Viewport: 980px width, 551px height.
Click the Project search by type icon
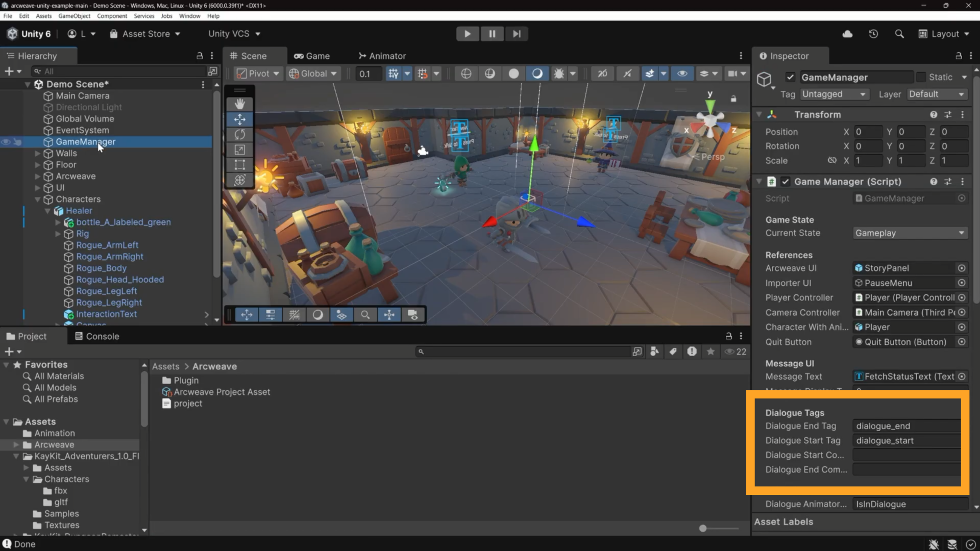[654, 352]
